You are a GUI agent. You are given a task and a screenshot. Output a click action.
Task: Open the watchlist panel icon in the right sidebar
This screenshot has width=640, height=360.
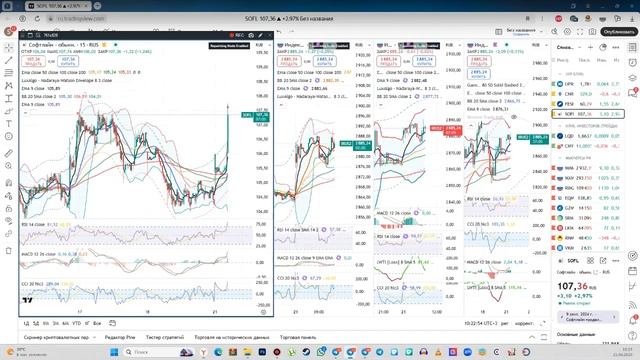pyautogui.click(x=632, y=47)
